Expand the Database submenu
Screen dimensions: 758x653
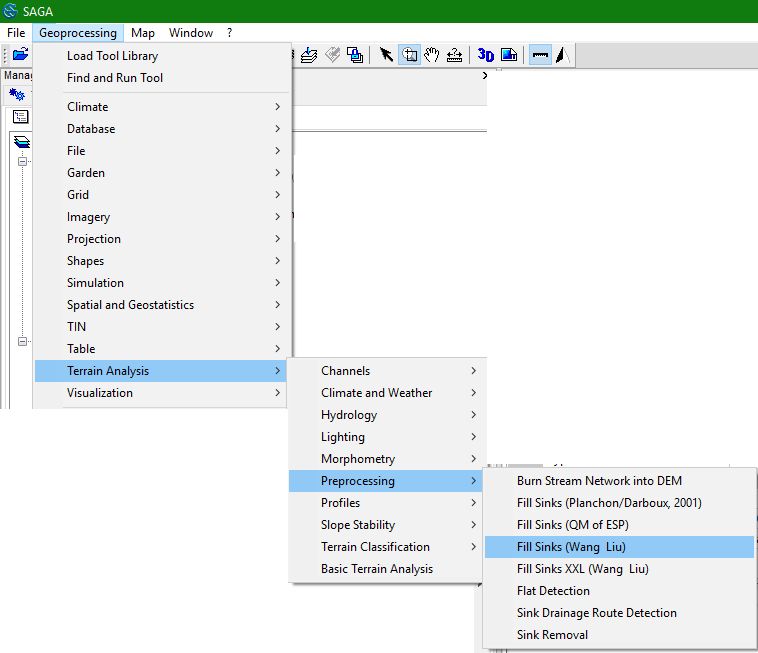tap(163, 129)
